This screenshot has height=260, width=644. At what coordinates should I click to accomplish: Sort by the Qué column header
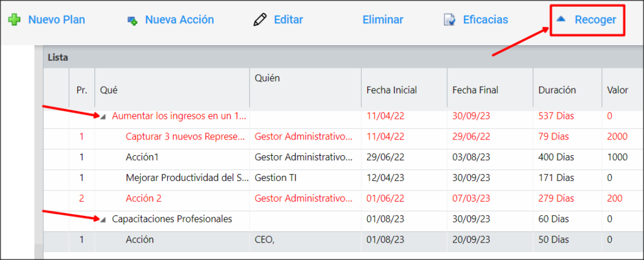click(109, 90)
